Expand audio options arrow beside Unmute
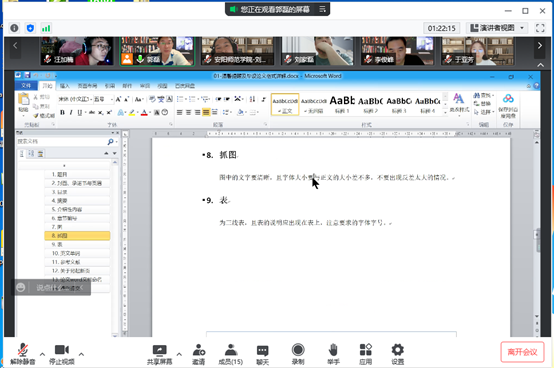554x368 pixels. 42,354
